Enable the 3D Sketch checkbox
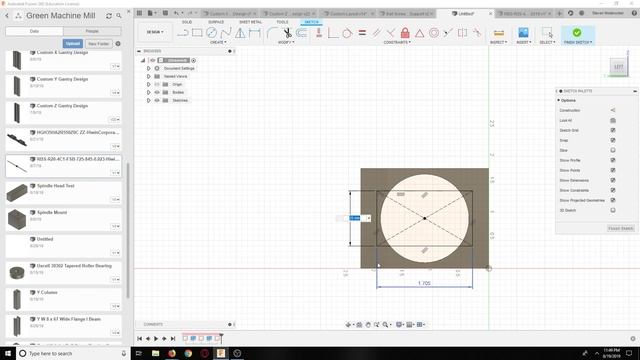The width and height of the screenshot is (640, 360). tap(613, 210)
